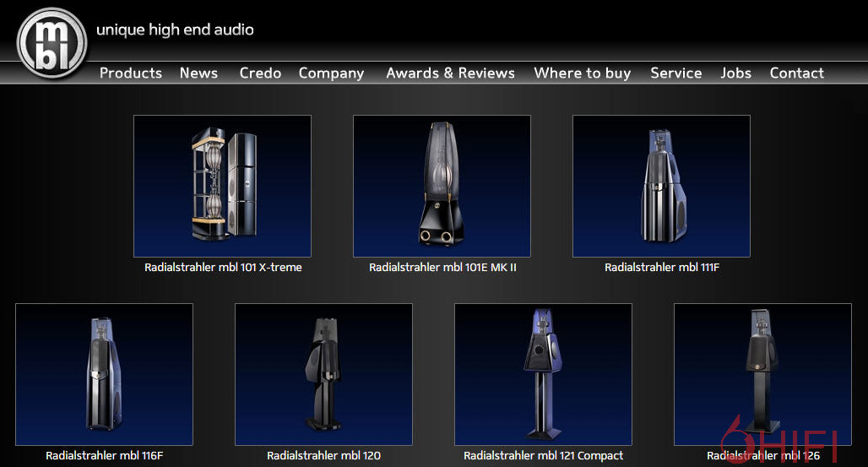
Task: Go to the News page
Action: coord(198,73)
